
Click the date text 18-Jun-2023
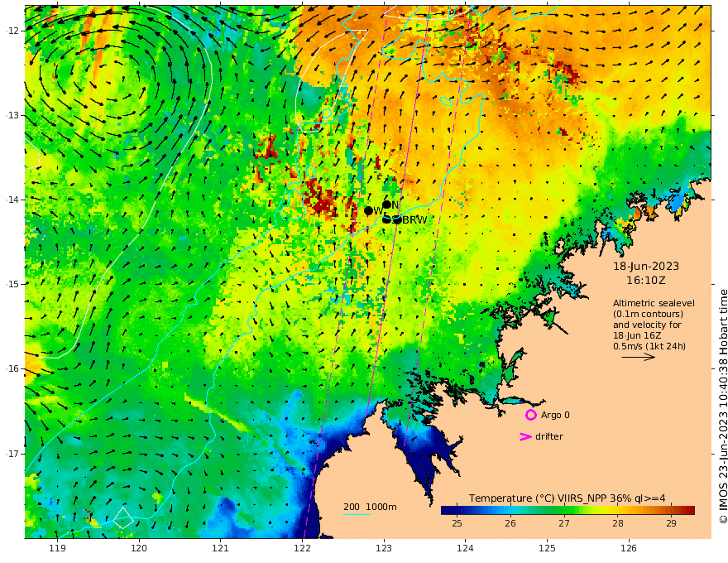(x=646, y=266)
